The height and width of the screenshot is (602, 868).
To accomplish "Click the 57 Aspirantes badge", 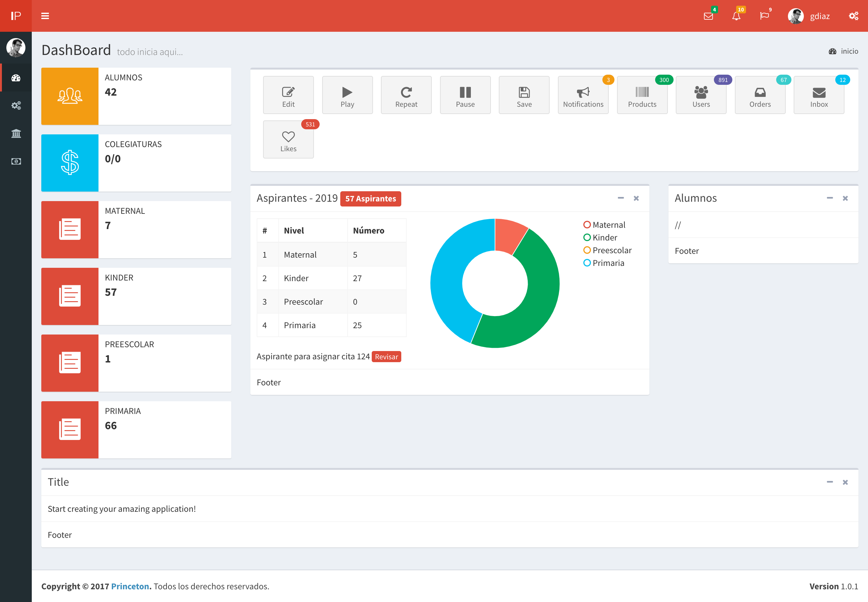I will pyautogui.click(x=370, y=199).
